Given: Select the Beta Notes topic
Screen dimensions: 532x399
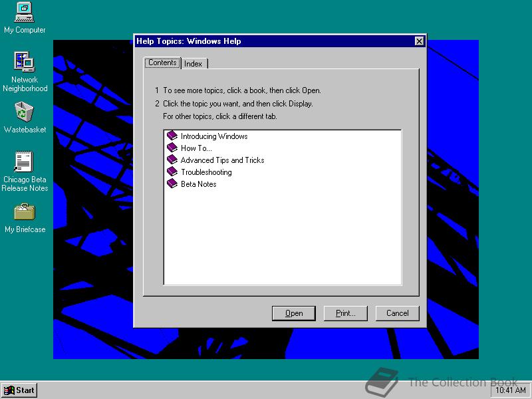Looking at the screenshot, I should click(198, 184).
